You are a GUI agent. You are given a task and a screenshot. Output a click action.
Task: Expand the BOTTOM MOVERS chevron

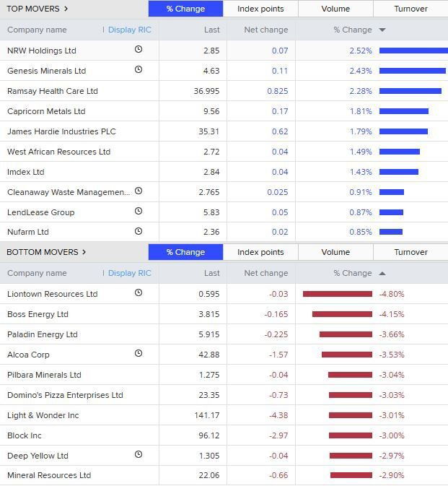click(x=84, y=252)
